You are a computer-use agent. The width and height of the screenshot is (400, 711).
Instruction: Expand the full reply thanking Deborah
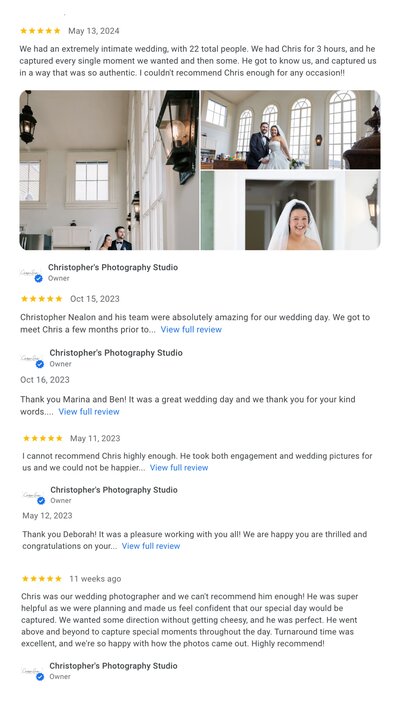point(151,546)
